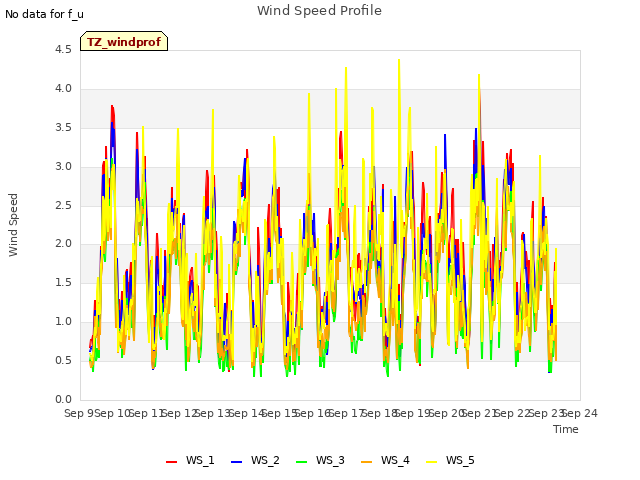Click the 1.5 y-axis tick label
Viewport: 640px width, 480px height.
click(63, 282)
